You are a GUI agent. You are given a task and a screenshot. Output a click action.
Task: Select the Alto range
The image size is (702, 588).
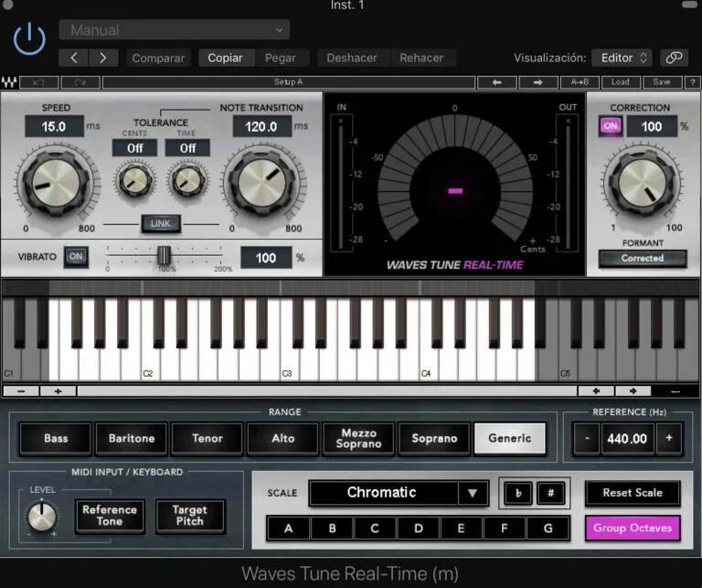[x=283, y=438]
